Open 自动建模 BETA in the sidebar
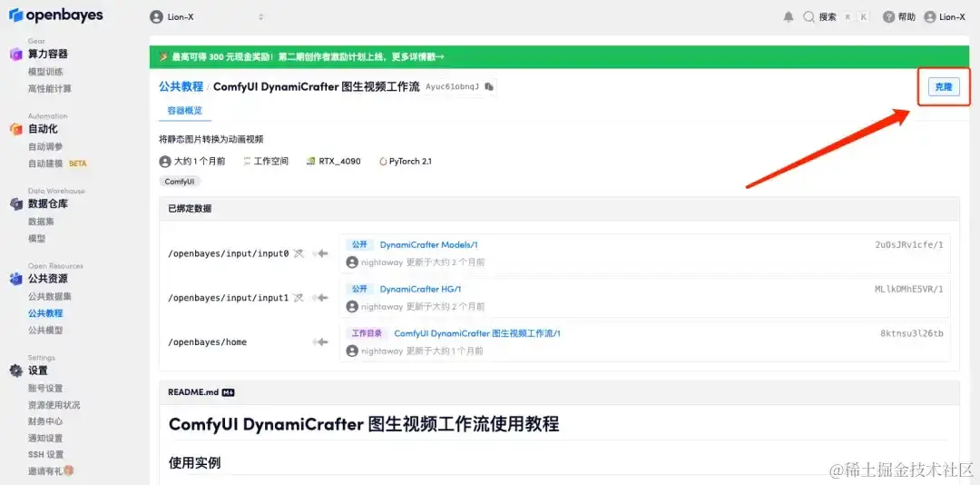Screen dimensions: 980x485 click(x=57, y=163)
